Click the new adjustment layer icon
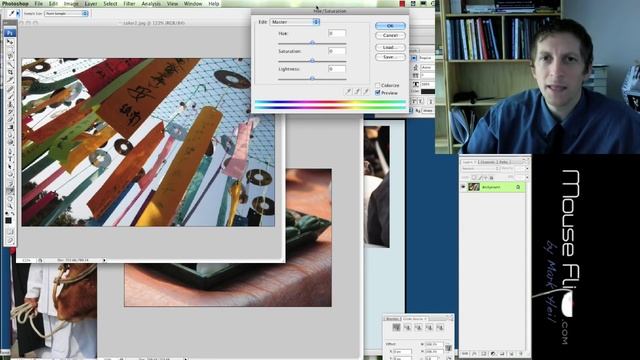This screenshot has width=640, height=360. (x=492, y=354)
